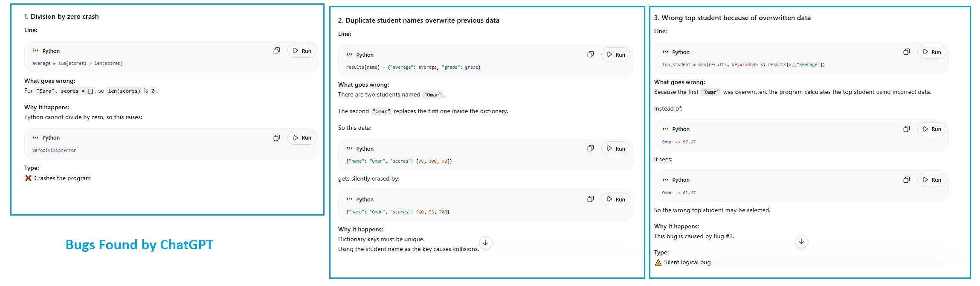This screenshot has height=286, width=980.
Task: Run the Omar -> 61.67 code block
Action: [x=932, y=180]
